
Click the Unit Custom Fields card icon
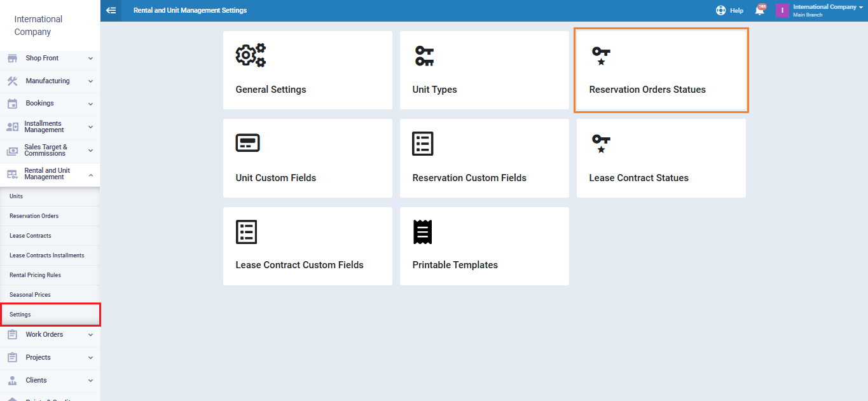tap(247, 143)
